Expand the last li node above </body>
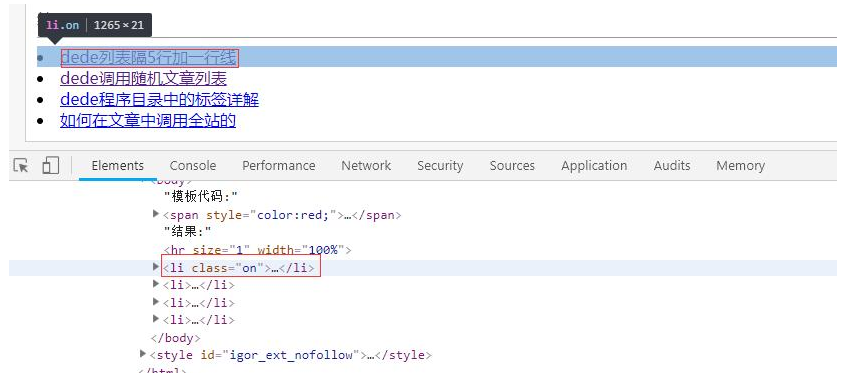The image size is (845, 381). [156, 319]
